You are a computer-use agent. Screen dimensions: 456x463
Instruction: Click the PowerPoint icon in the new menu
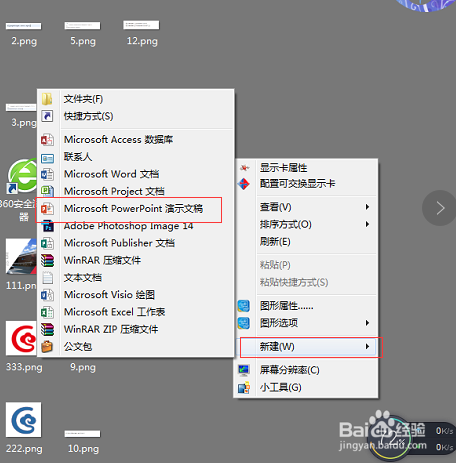point(47,209)
